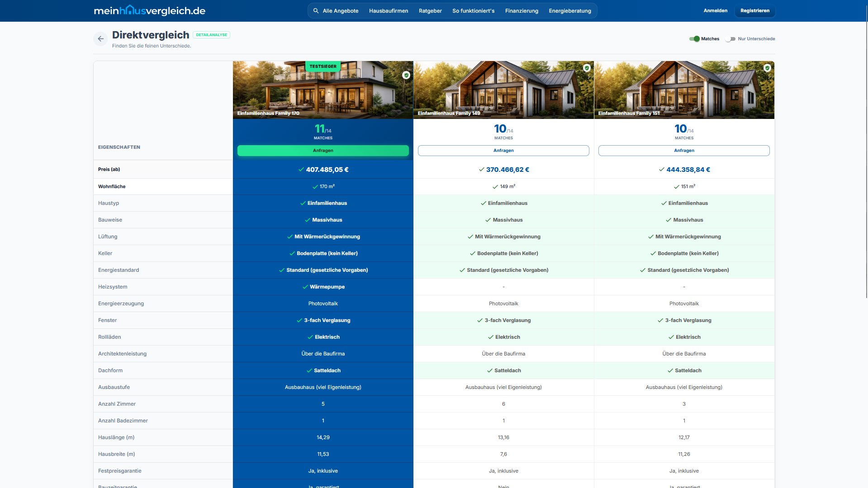Open the Hausbaufirmen menu
This screenshot has width=868, height=488.
tap(388, 10)
